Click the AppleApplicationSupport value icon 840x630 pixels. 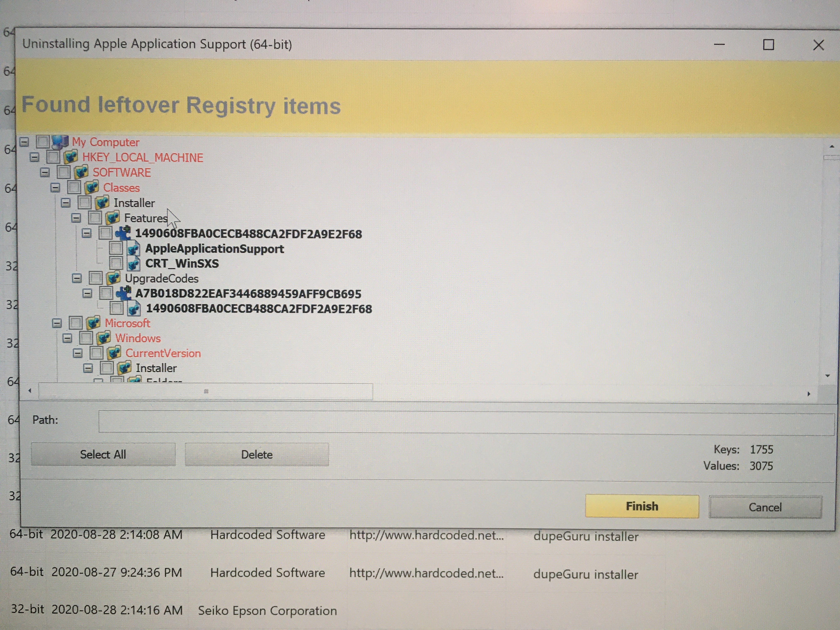coord(133,249)
